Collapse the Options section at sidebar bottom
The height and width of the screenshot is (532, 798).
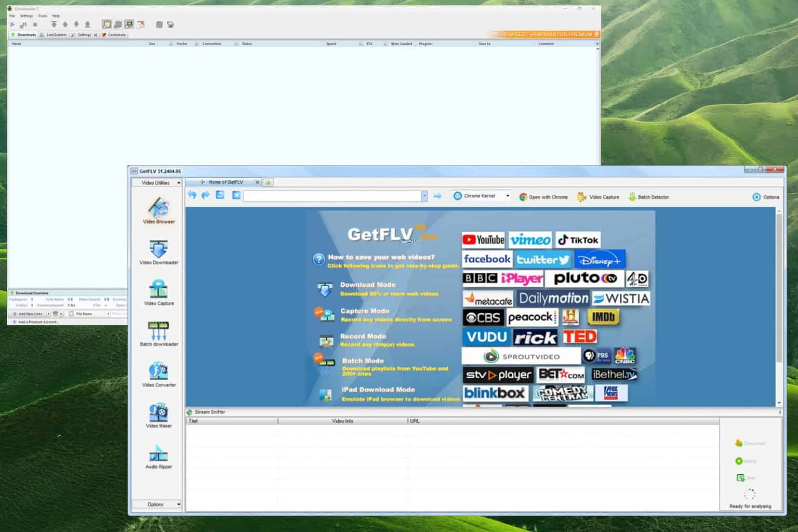click(x=178, y=504)
